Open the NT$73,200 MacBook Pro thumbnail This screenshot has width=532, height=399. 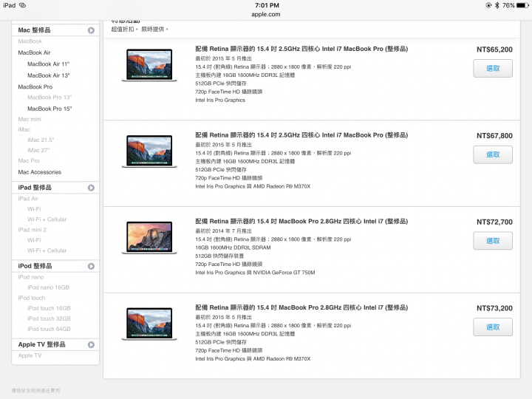click(x=149, y=324)
